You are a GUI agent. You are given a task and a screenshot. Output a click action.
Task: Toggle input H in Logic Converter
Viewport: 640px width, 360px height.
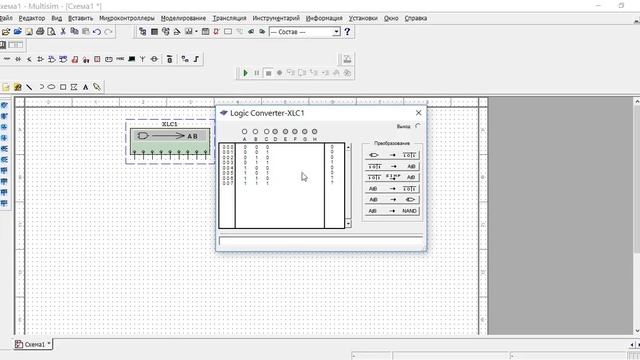tap(314, 131)
